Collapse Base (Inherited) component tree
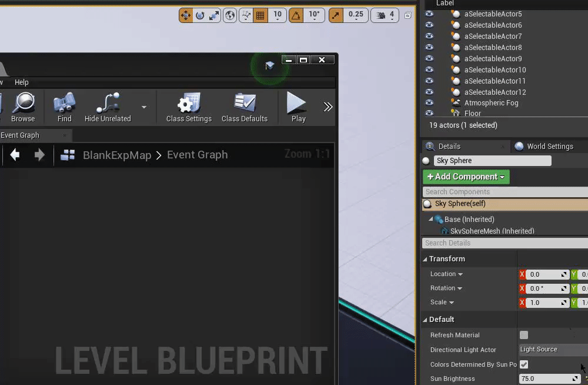The image size is (588, 385). click(x=430, y=219)
